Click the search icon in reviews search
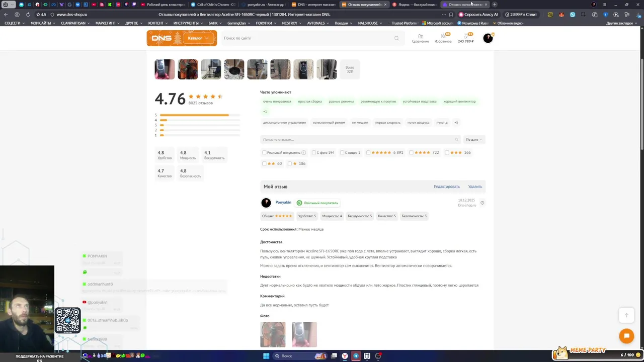The height and width of the screenshot is (362, 644). [456, 139]
